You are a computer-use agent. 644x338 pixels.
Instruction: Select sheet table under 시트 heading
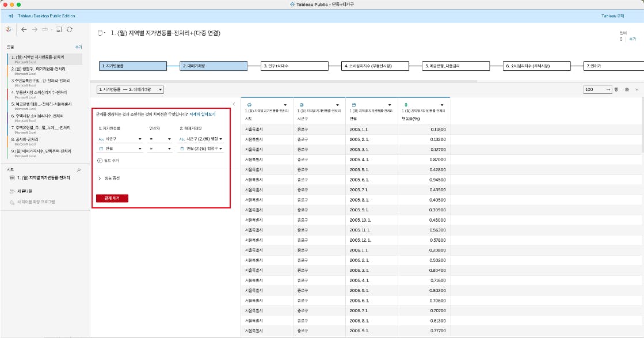tap(40, 178)
